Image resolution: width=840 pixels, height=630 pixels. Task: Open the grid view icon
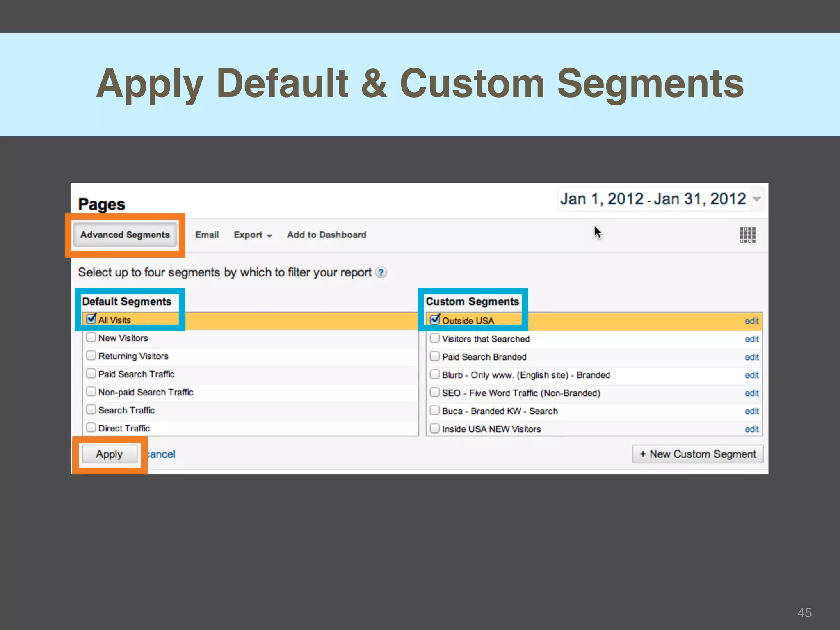747,235
